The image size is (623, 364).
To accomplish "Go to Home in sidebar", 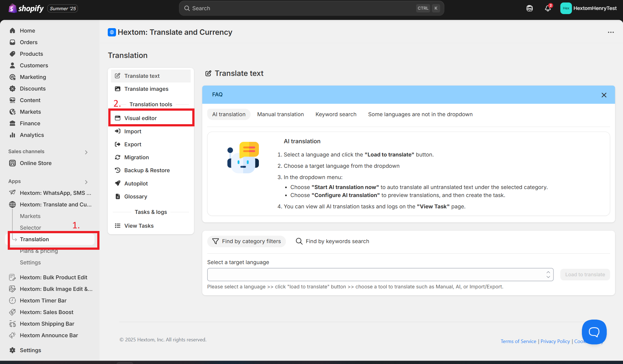I will pos(27,31).
